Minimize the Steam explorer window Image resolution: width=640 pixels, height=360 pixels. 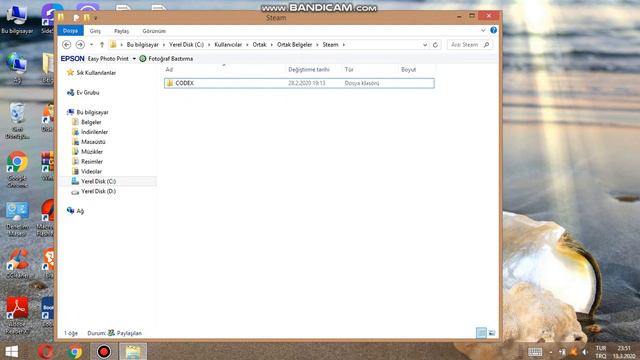pyautogui.click(x=459, y=16)
